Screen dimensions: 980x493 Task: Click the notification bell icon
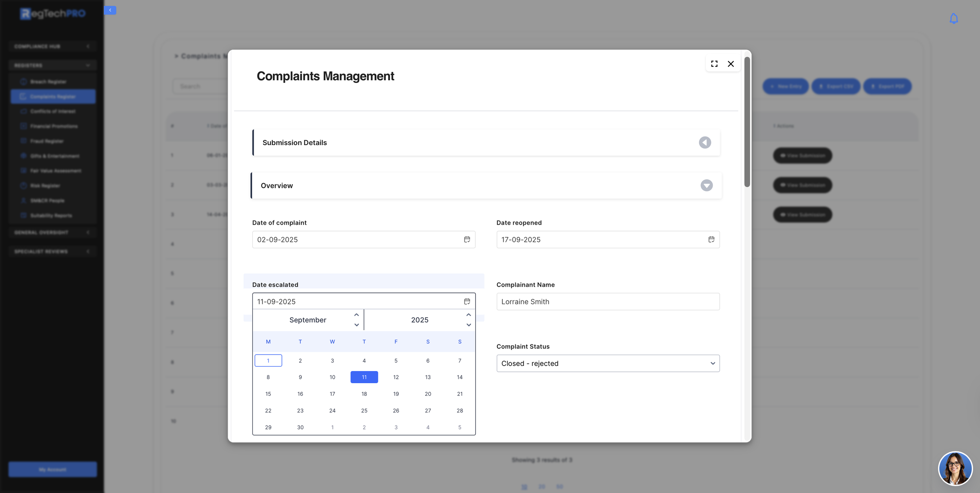click(x=953, y=18)
